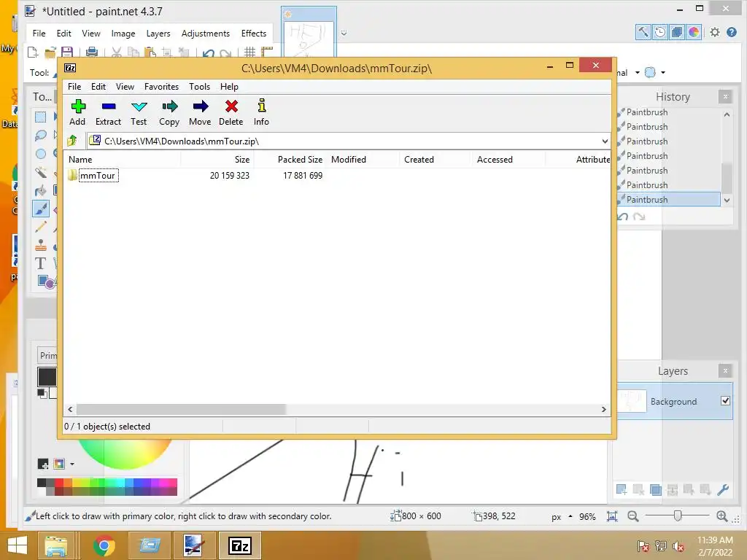Viewport: 747px width, 560px height.
Task: Expand units selector arrow beside px
Action: coord(570,516)
